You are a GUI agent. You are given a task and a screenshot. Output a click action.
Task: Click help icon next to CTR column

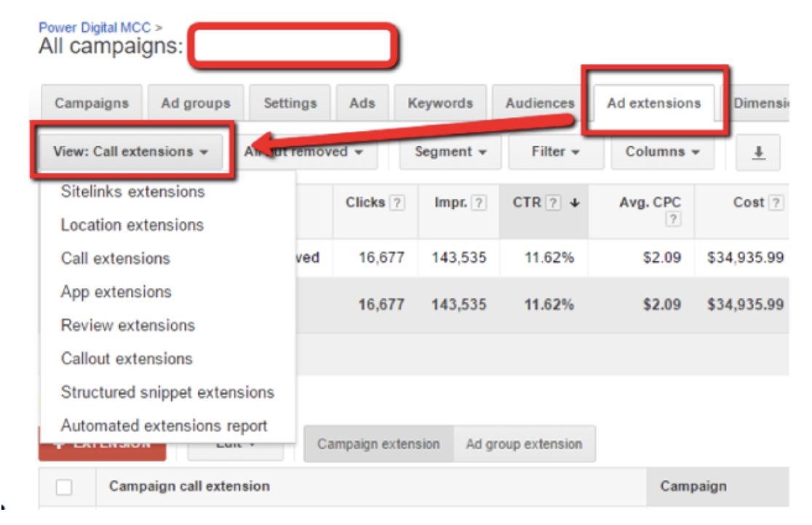pyautogui.click(x=554, y=204)
